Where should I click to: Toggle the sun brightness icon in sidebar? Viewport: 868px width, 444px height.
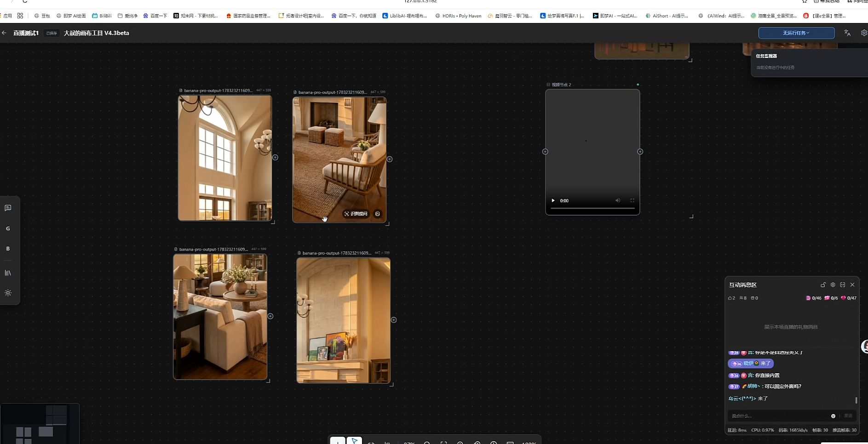(x=8, y=293)
